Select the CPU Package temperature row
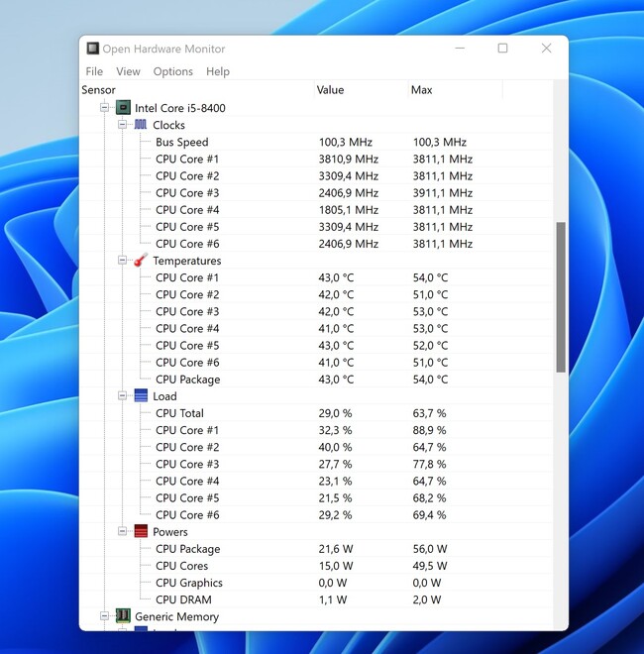The height and width of the screenshot is (654, 644). (187, 380)
